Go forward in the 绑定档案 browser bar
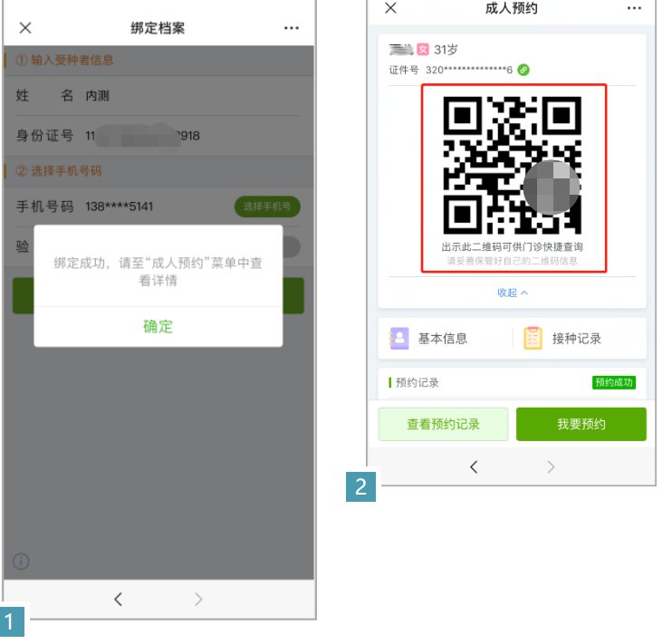This screenshot has width=672, height=644. click(x=198, y=599)
